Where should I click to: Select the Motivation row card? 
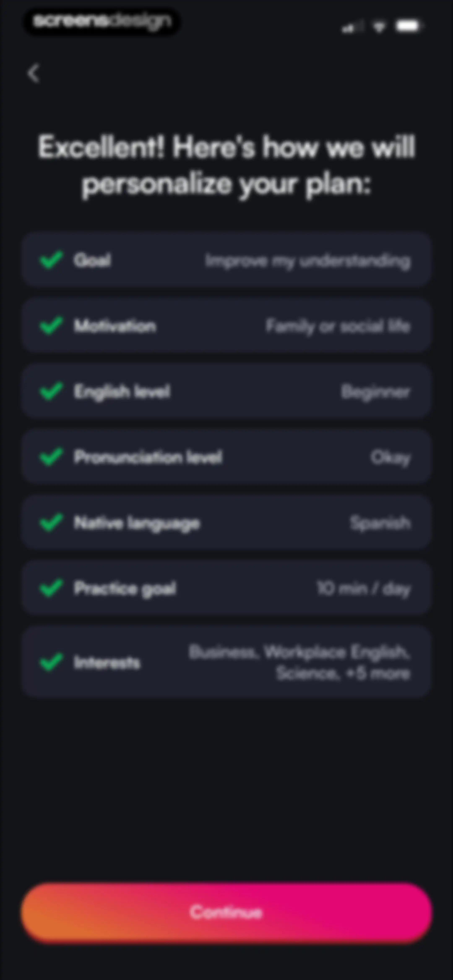click(x=226, y=325)
